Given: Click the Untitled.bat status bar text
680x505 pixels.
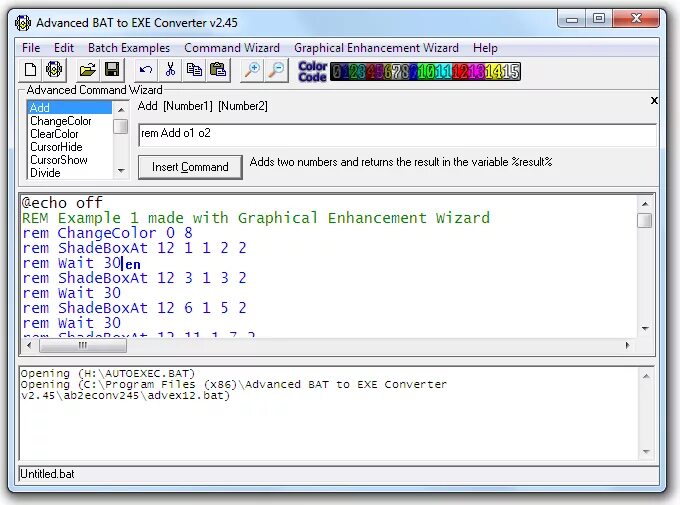Looking at the screenshot, I should (47, 474).
